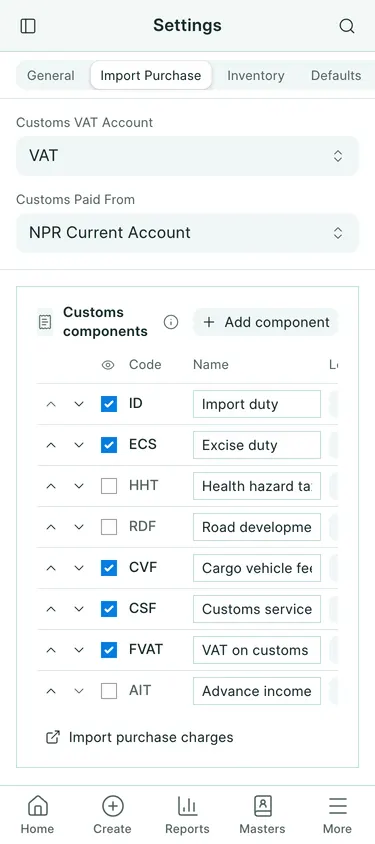This screenshot has height=844, width=375.
Task: Click eye icon in column header
Action: click(x=108, y=365)
